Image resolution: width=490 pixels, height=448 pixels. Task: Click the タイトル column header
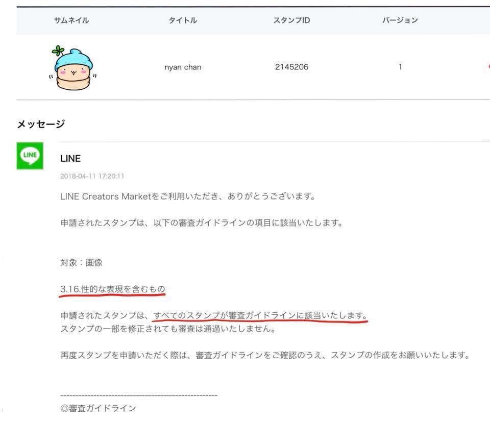click(x=183, y=20)
